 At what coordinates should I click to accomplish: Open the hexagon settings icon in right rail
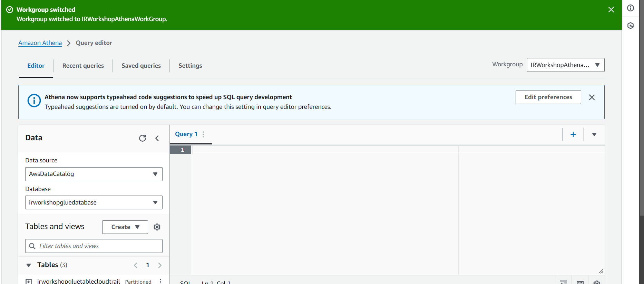pos(631,26)
